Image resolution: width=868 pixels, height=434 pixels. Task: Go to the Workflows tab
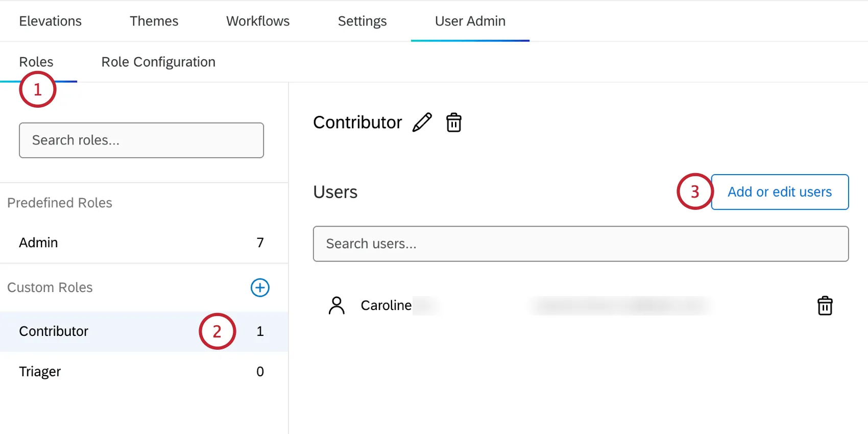coord(258,21)
